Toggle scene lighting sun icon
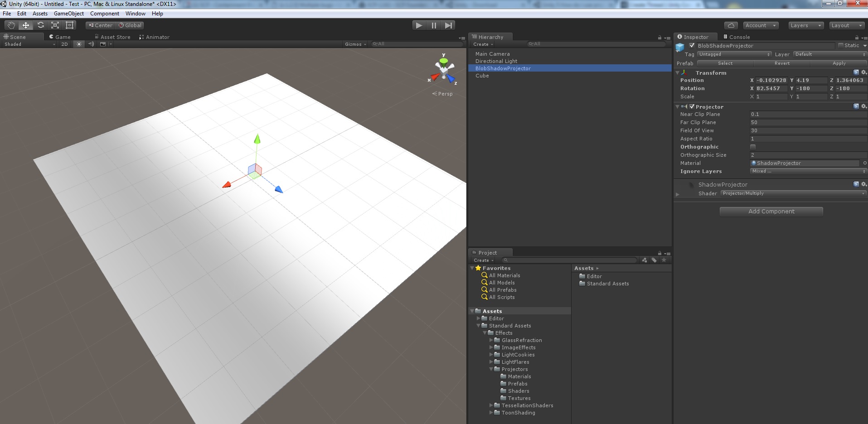The width and height of the screenshot is (868, 424). click(79, 44)
